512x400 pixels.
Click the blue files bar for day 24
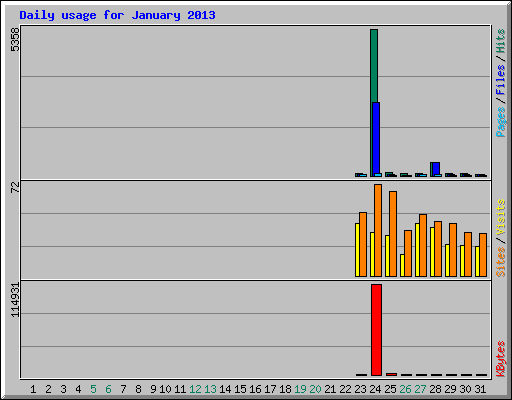pyautogui.click(x=376, y=138)
